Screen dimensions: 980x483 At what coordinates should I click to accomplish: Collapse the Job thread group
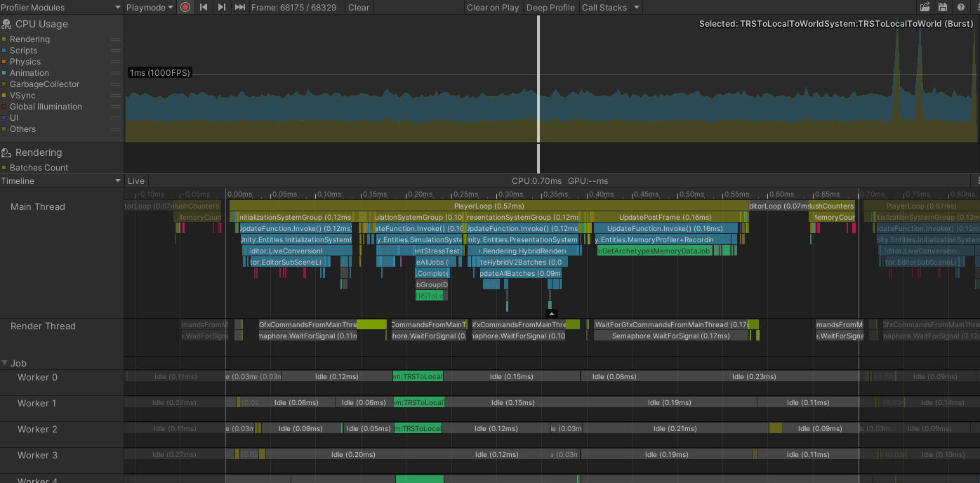tap(5, 363)
